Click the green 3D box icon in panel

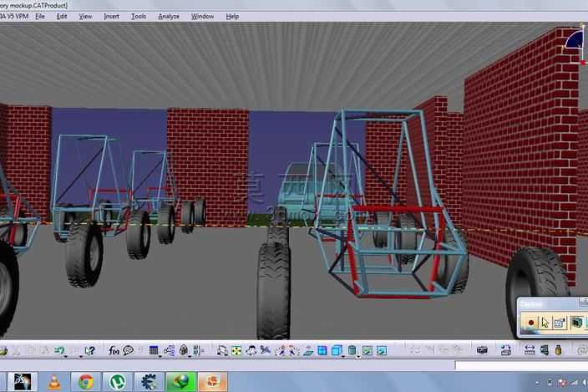point(577,323)
